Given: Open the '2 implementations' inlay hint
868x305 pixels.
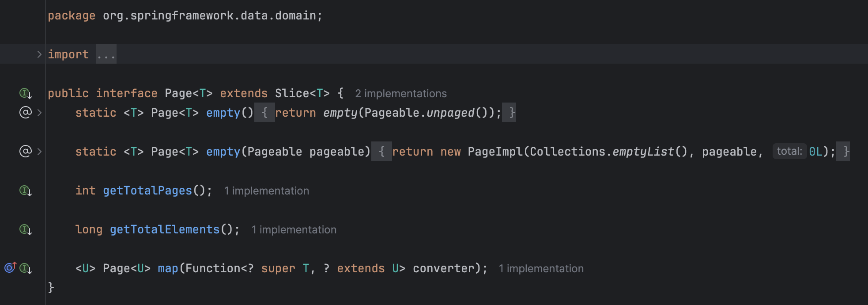Looking at the screenshot, I should click(x=401, y=94).
